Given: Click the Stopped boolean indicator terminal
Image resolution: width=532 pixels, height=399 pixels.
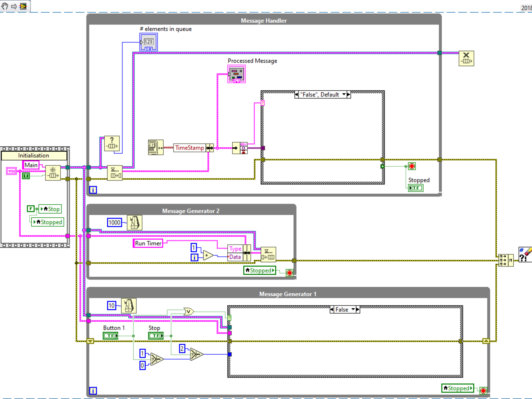Looking at the screenshot, I should [x=416, y=188].
